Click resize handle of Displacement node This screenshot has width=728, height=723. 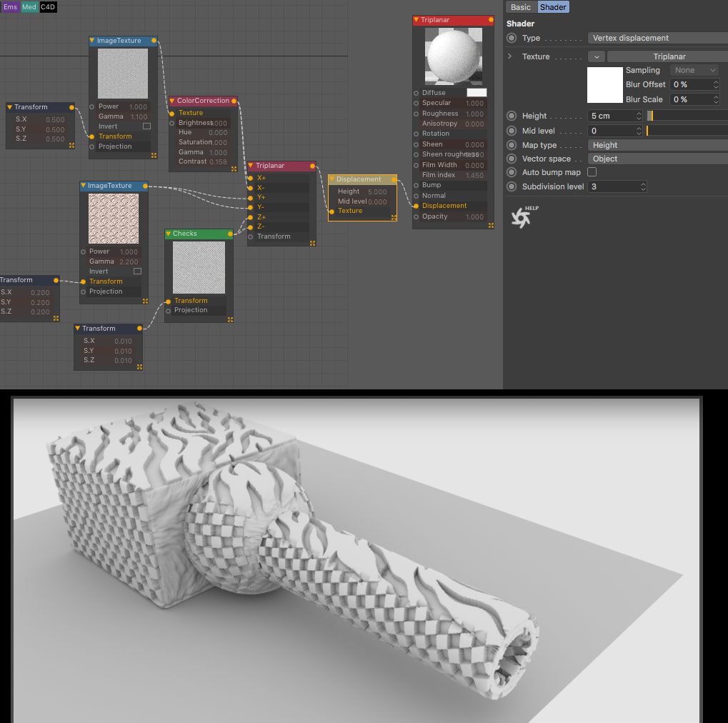tap(394, 217)
